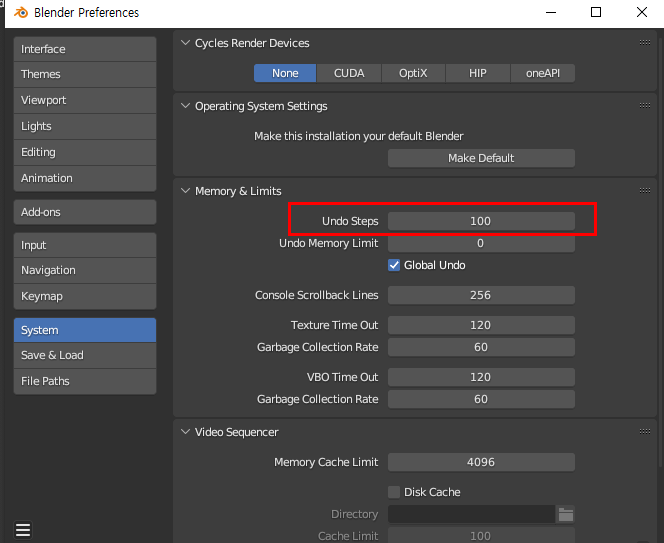Click the Console Scrollback Lines field

click(x=481, y=295)
